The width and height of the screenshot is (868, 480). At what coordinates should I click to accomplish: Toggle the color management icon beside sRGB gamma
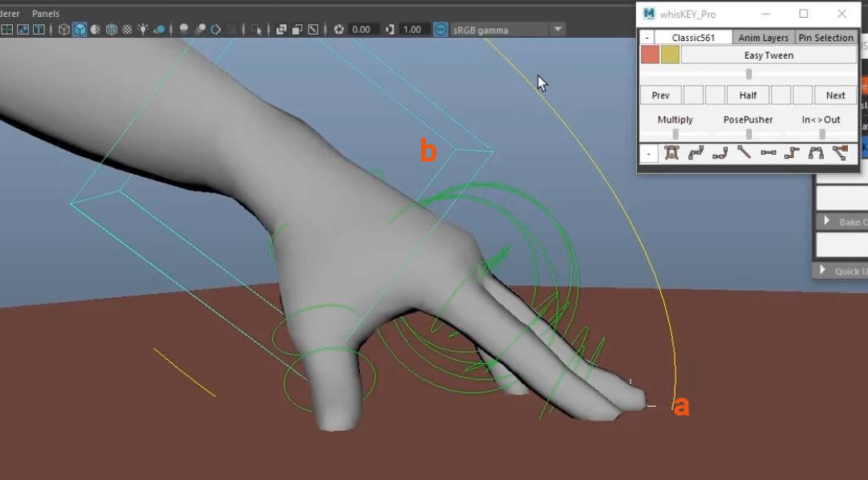[440, 30]
